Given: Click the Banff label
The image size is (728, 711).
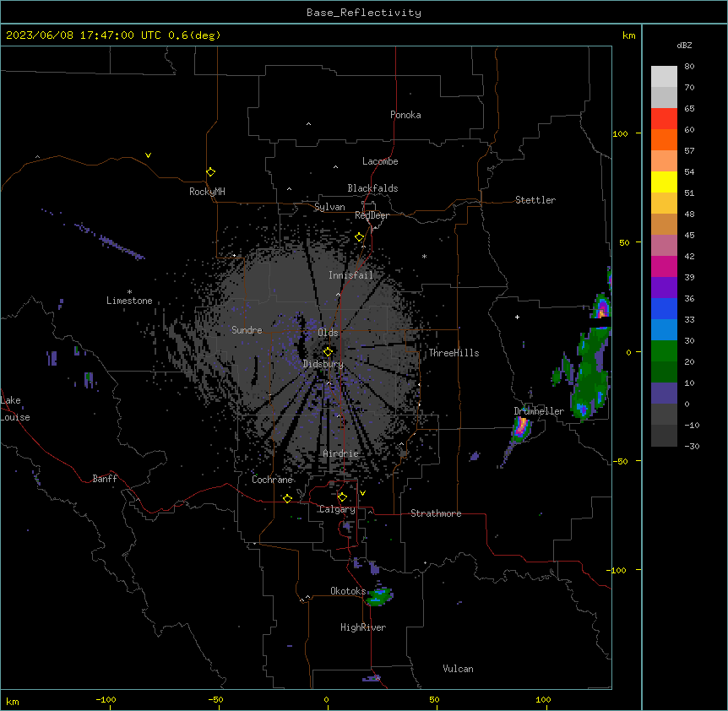Looking at the screenshot, I should pos(105,479).
